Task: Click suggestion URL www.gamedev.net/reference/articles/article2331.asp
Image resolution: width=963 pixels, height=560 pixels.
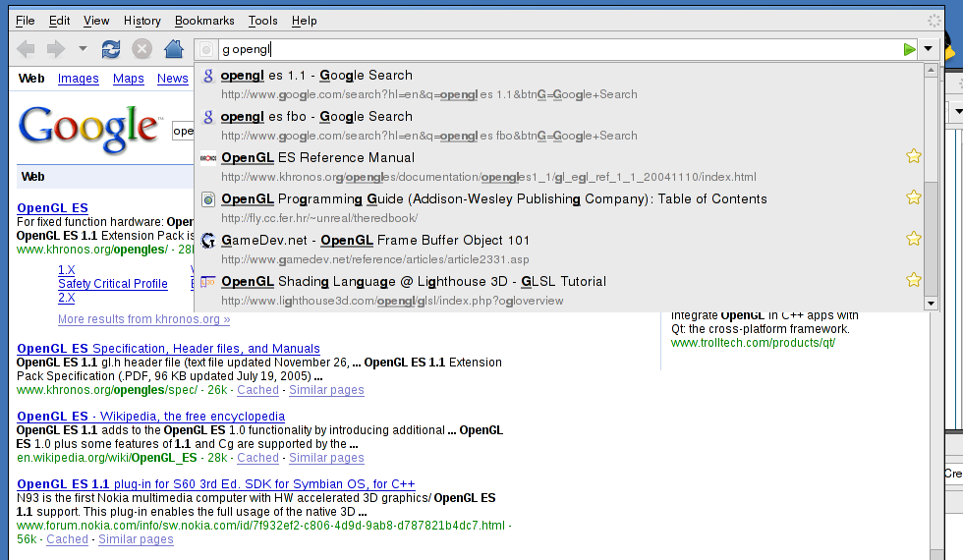Action: [374, 259]
